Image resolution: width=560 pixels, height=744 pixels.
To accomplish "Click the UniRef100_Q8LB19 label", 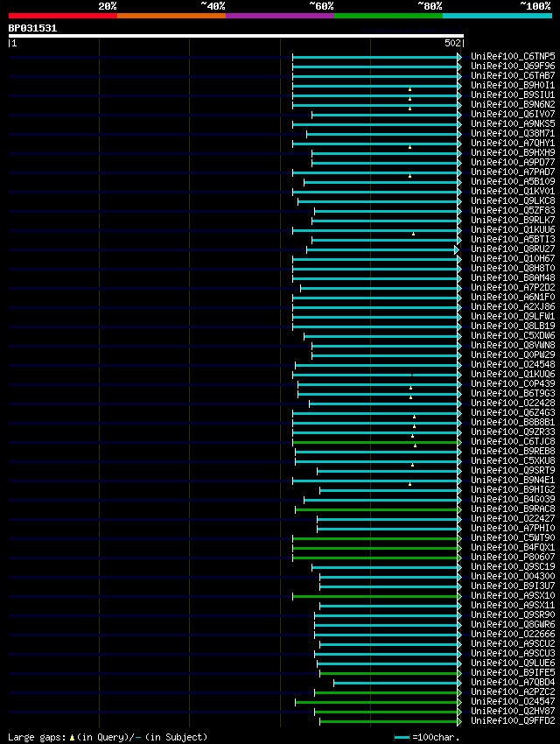I will click(513, 326).
